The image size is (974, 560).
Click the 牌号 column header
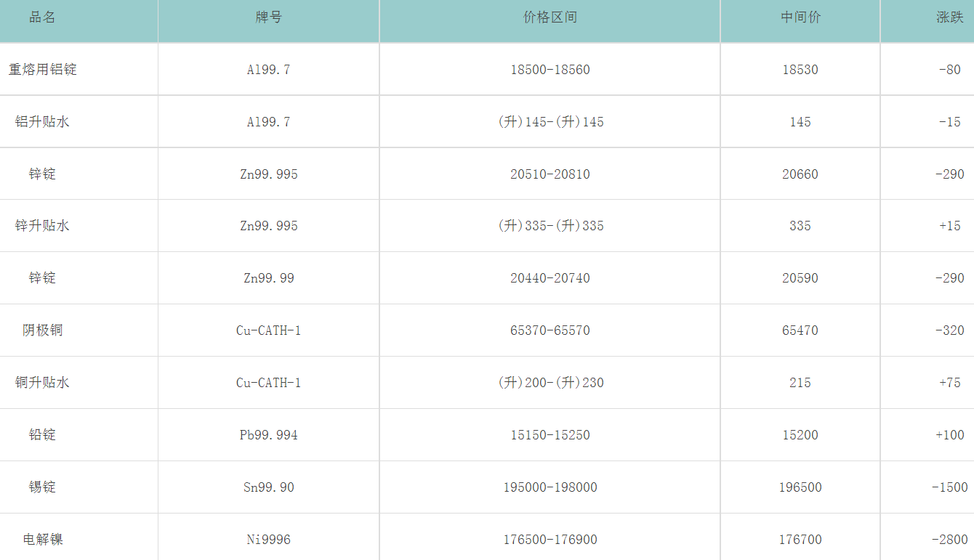click(x=268, y=17)
